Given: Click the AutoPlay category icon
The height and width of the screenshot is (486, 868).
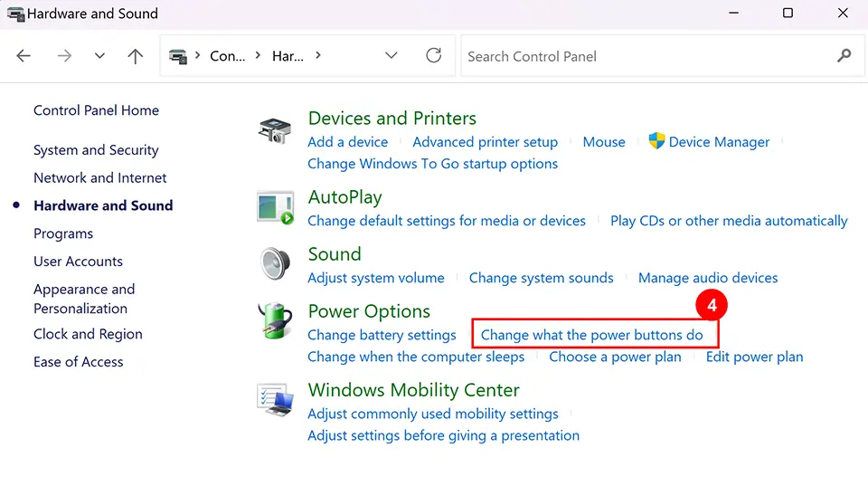Looking at the screenshot, I should pyautogui.click(x=275, y=207).
